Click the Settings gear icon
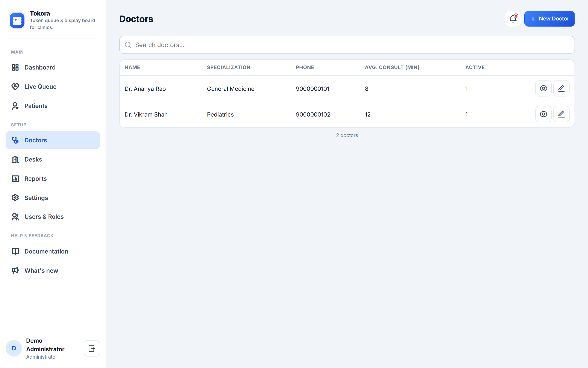 coord(15,198)
